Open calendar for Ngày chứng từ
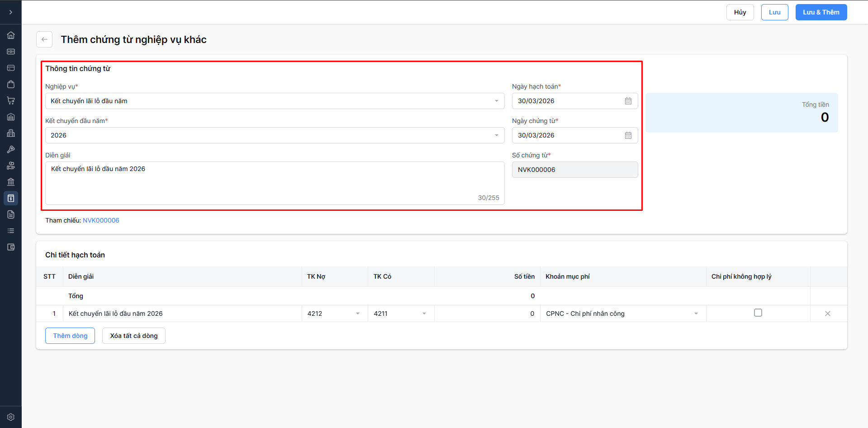 (628, 135)
